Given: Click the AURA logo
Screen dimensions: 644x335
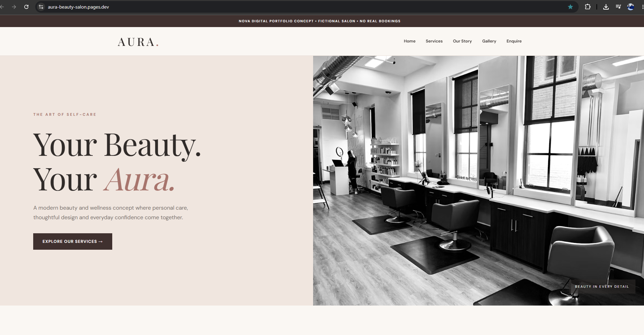Looking at the screenshot, I should click(138, 42).
